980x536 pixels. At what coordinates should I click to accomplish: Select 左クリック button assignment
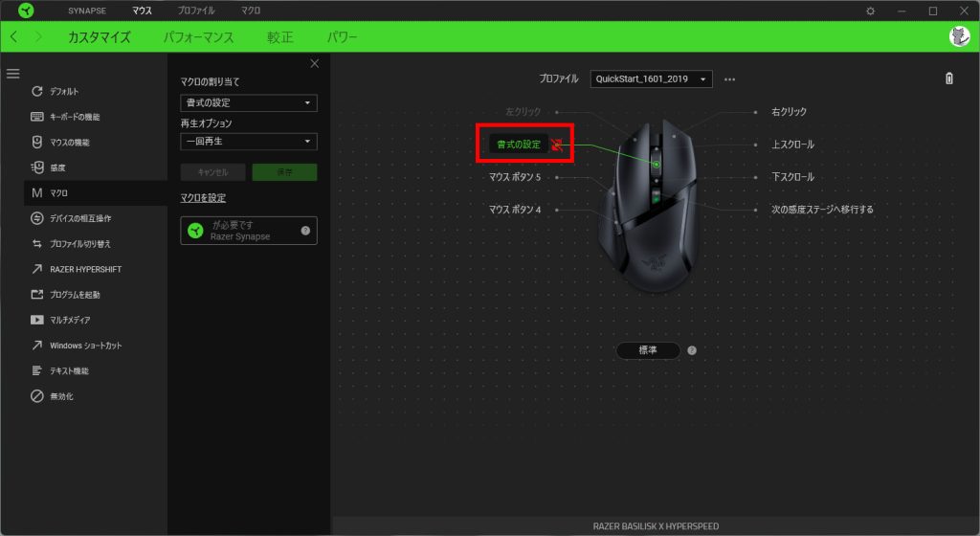click(523, 112)
